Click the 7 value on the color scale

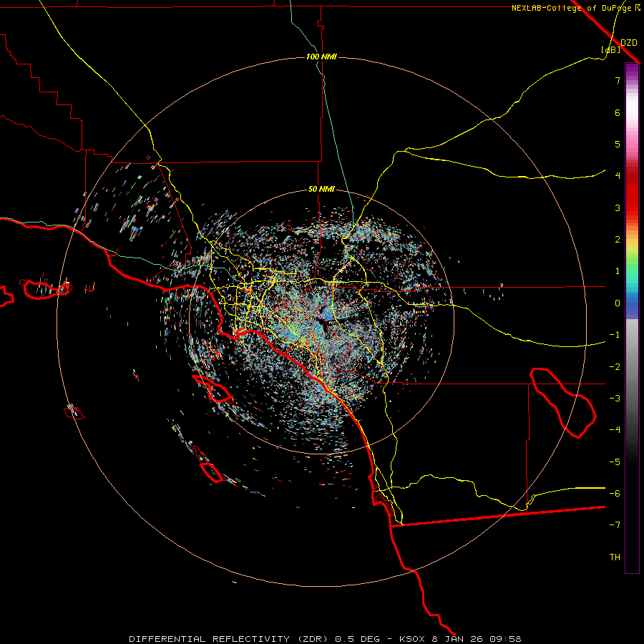[618, 80]
